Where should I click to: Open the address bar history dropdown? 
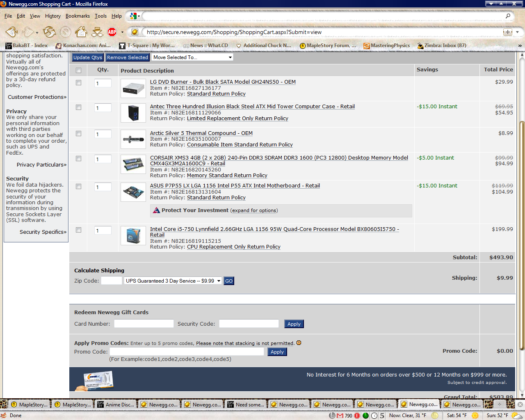coord(517,32)
